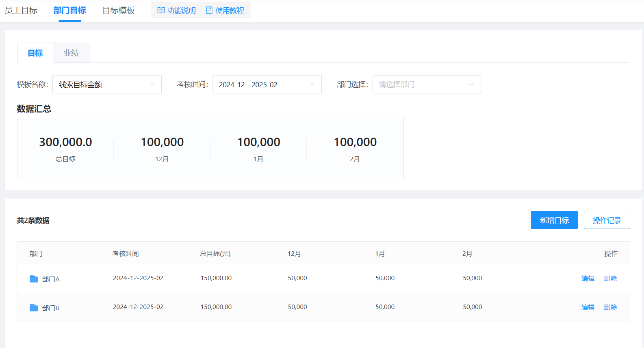This screenshot has height=348, width=644.
Task: Click 部门B's 150,000.00 total target cell
Action: 216,307
